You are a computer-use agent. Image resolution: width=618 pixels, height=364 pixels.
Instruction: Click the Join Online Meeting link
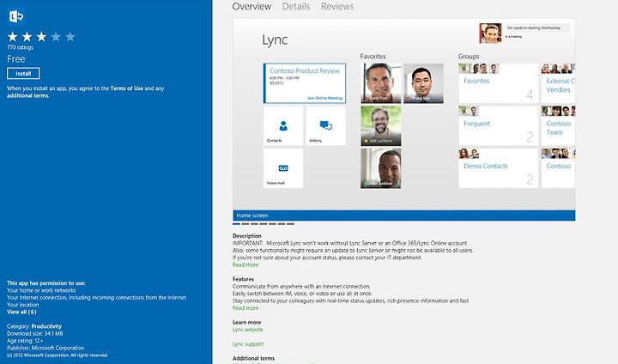pyautogui.click(x=324, y=98)
